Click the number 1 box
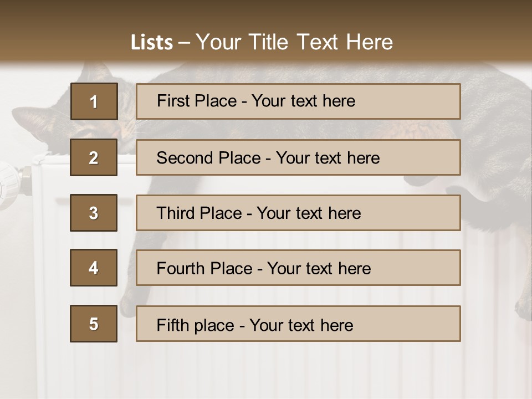The width and height of the screenshot is (532, 399). click(x=94, y=101)
